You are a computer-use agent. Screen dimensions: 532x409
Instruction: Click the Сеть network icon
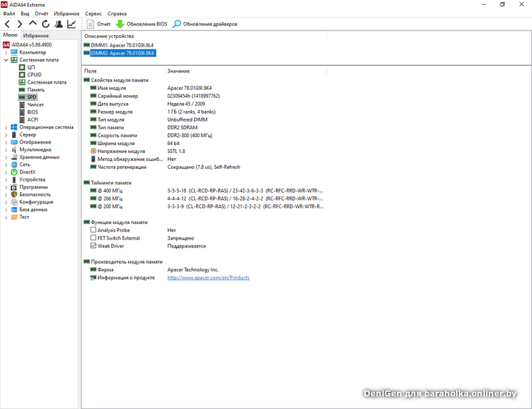click(14, 165)
